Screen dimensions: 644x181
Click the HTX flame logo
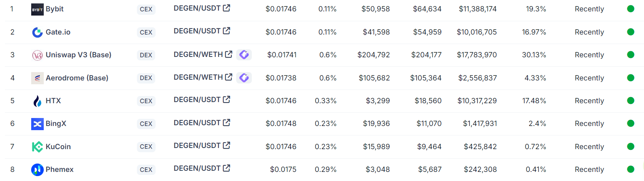pos(37,101)
